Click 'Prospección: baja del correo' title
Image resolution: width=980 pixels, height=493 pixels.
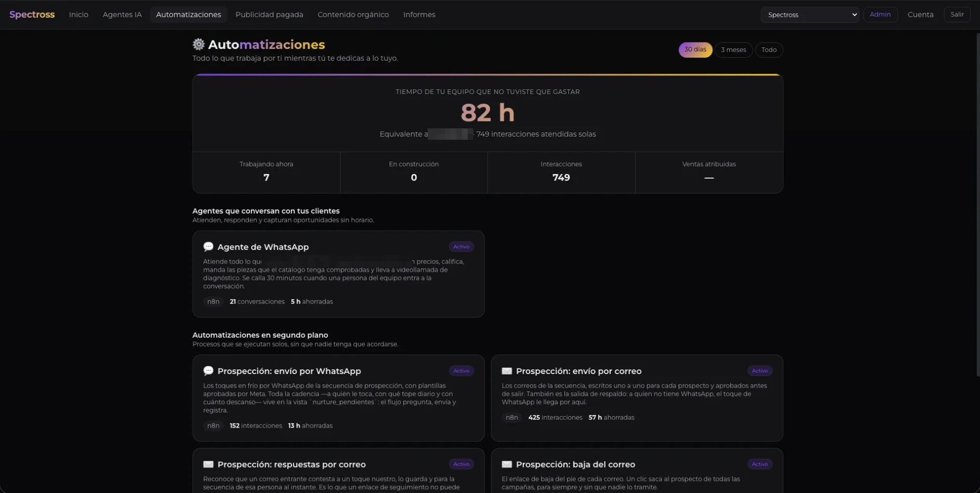click(x=575, y=464)
